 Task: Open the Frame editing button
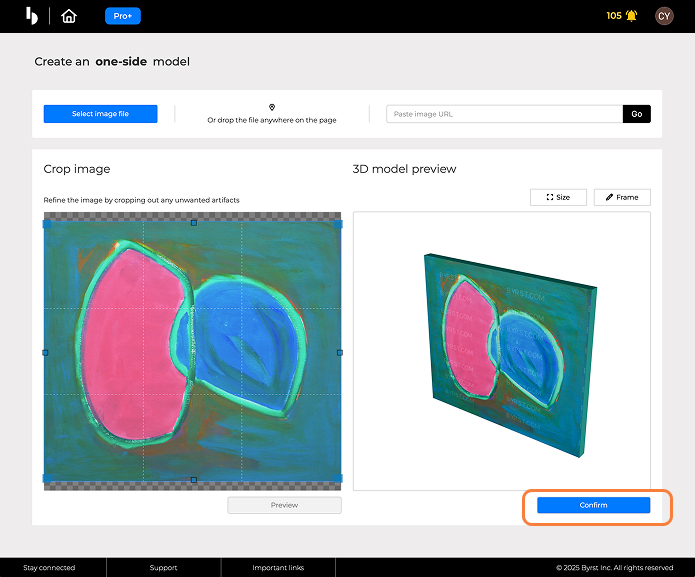click(622, 197)
